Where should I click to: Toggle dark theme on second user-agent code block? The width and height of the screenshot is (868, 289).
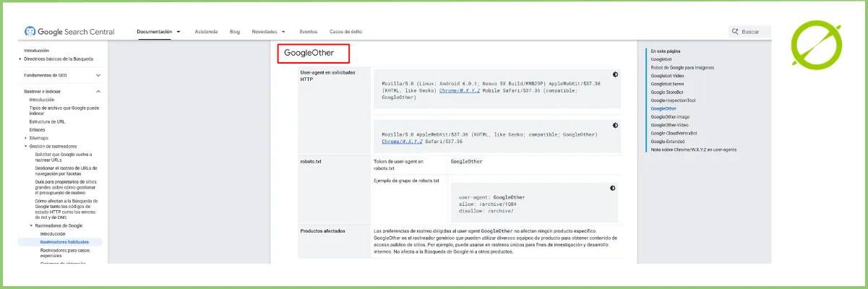coord(615,125)
